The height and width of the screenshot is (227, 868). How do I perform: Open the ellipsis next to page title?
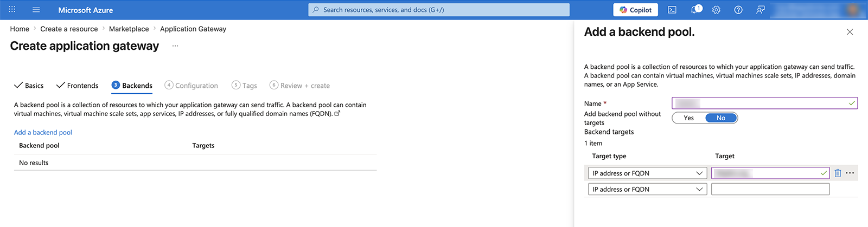pos(175,46)
